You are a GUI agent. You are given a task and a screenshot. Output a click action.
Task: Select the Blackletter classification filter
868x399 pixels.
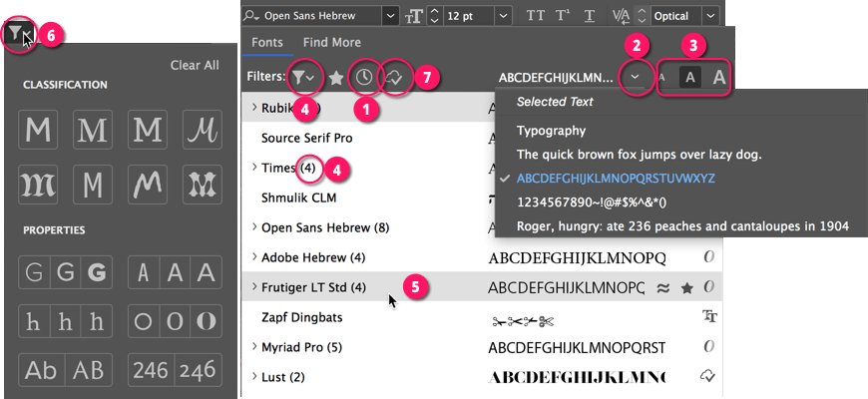(x=38, y=185)
